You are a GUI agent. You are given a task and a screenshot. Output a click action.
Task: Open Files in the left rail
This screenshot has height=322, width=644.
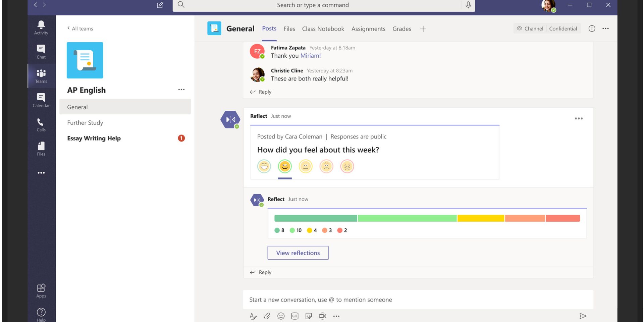coord(41,149)
